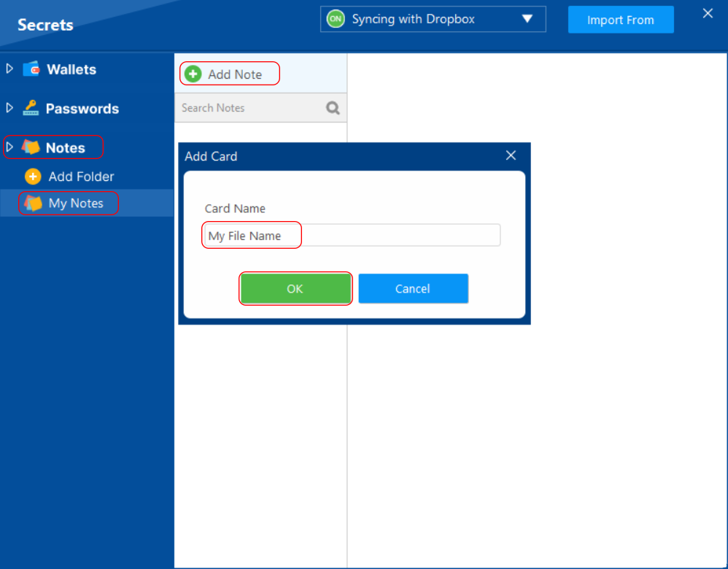Open the My Notes folder label
The width and height of the screenshot is (728, 569).
click(76, 204)
